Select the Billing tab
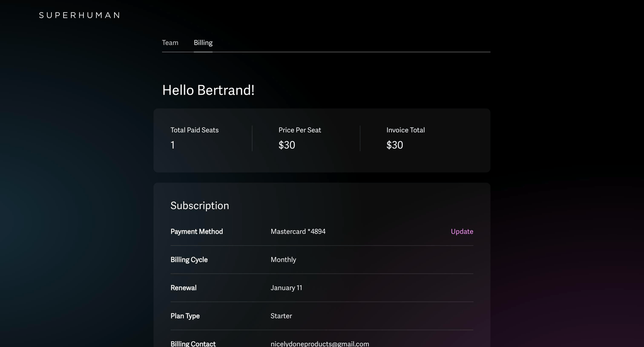644x347 pixels. [x=203, y=43]
